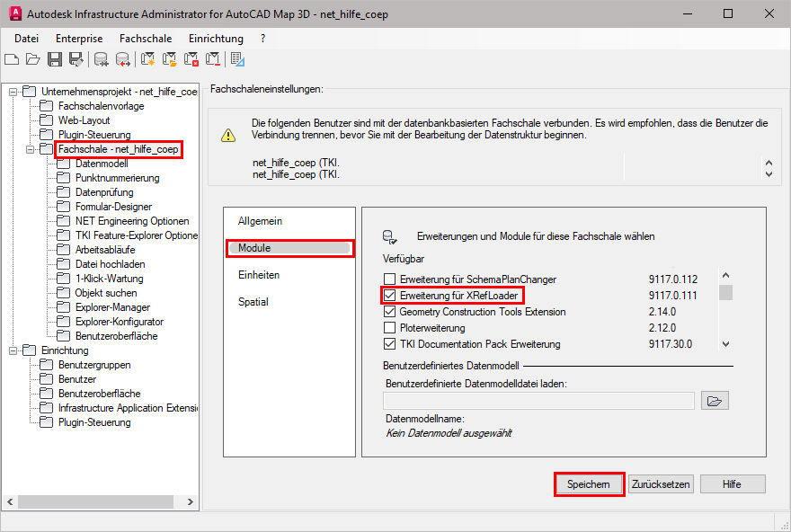Click the browse folder button for Datenmodelldatei

715,401
